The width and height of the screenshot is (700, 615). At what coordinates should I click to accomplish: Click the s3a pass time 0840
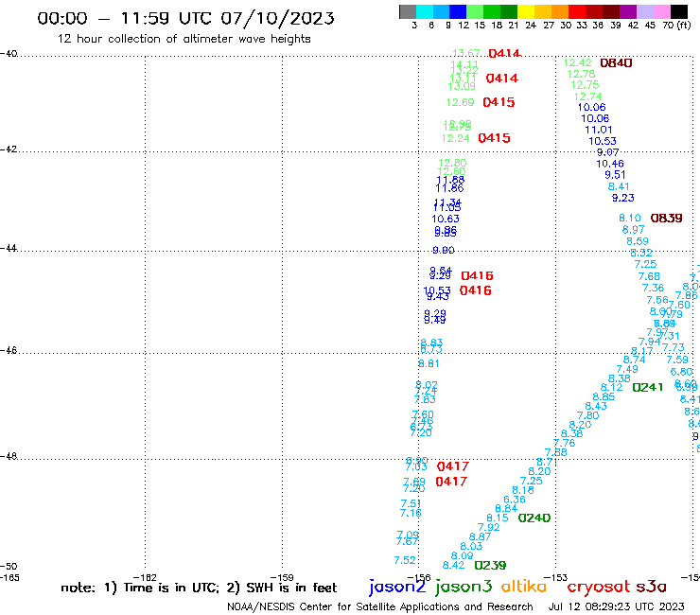(x=616, y=63)
